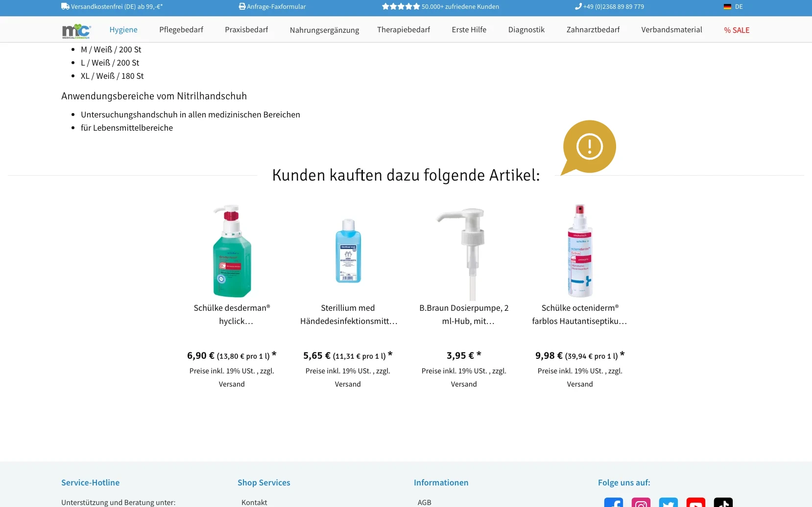Image resolution: width=812 pixels, height=507 pixels.
Task: Open the Sterillium med product image
Action: pos(348,251)
